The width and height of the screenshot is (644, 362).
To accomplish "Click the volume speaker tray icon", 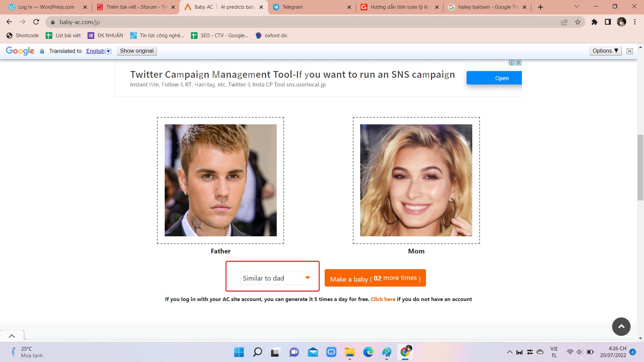I will 580,352.
